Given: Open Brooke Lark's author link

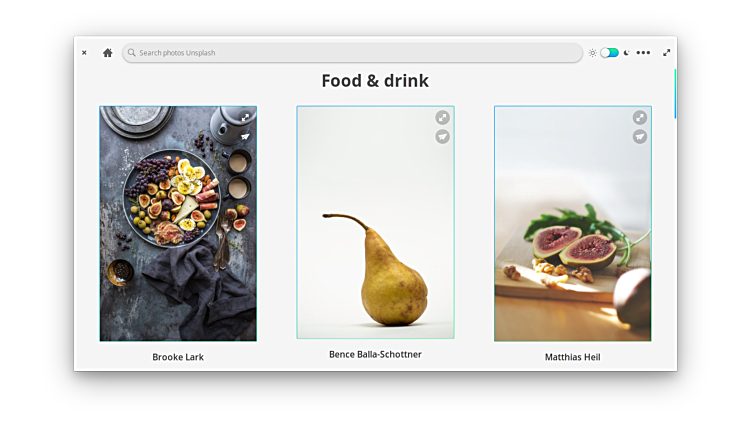Looking at the screenshot, I should coord(178,357).
